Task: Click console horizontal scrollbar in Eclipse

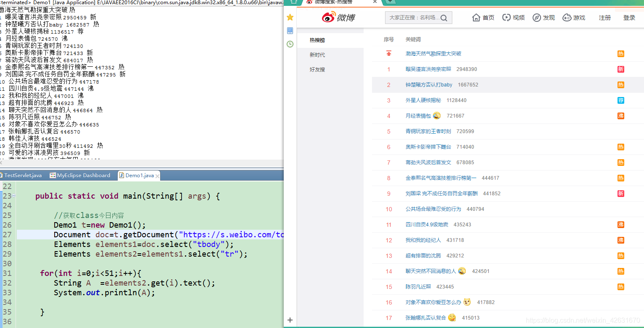Action: point(142,163)
